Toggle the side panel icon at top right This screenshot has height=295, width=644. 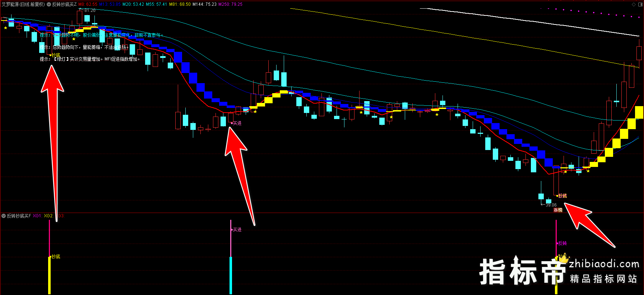(x=640, y=4)
